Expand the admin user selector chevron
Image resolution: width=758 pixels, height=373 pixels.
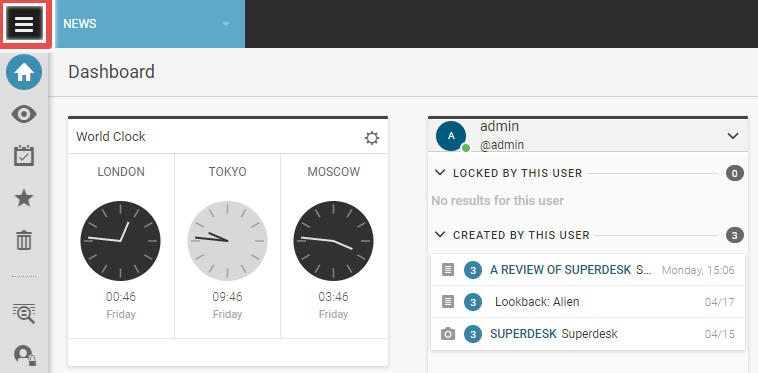click(x=733, y=136)
